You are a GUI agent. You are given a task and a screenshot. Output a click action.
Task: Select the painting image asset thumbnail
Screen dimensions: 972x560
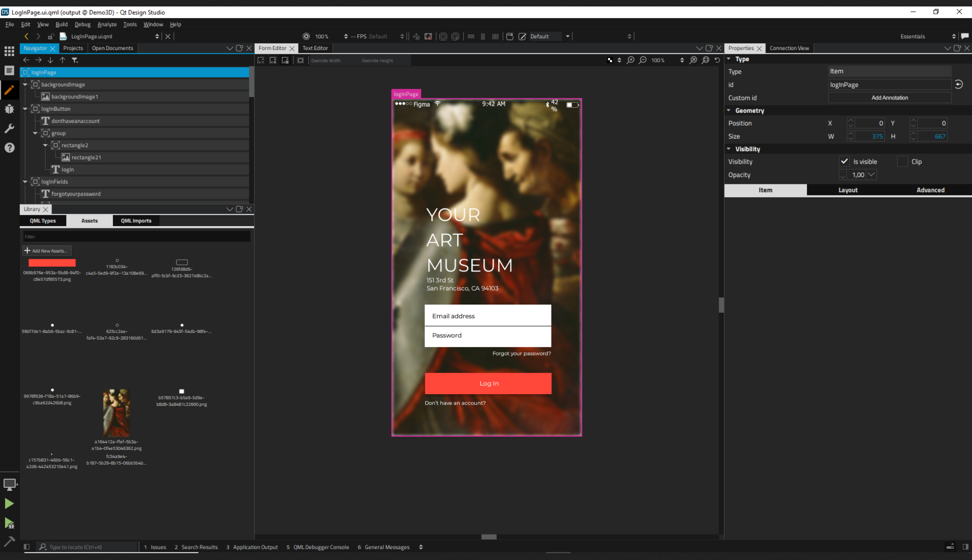point(116,413)
